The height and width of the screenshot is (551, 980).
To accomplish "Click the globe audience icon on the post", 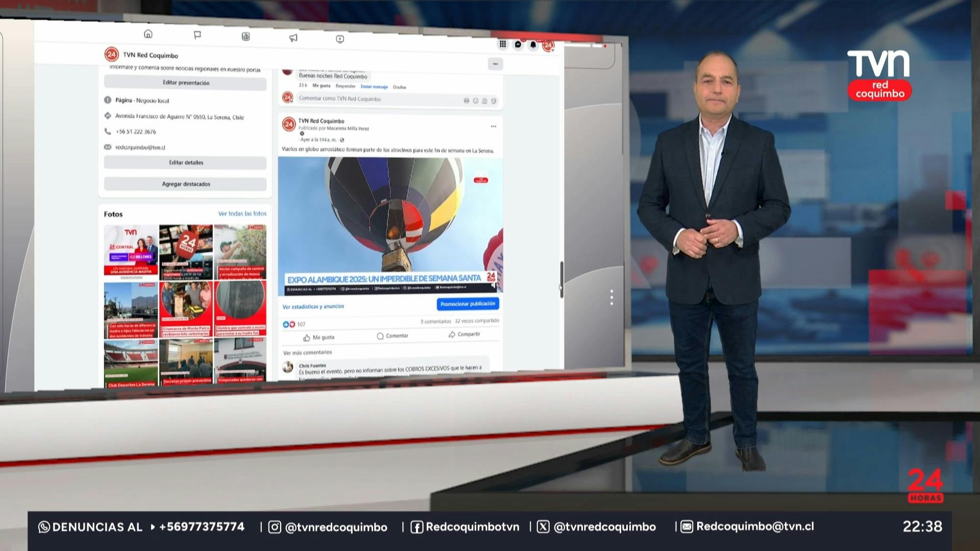I will [342, 140].
